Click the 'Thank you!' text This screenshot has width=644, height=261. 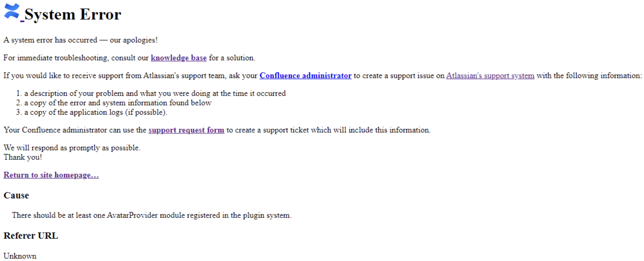point(23,157)
